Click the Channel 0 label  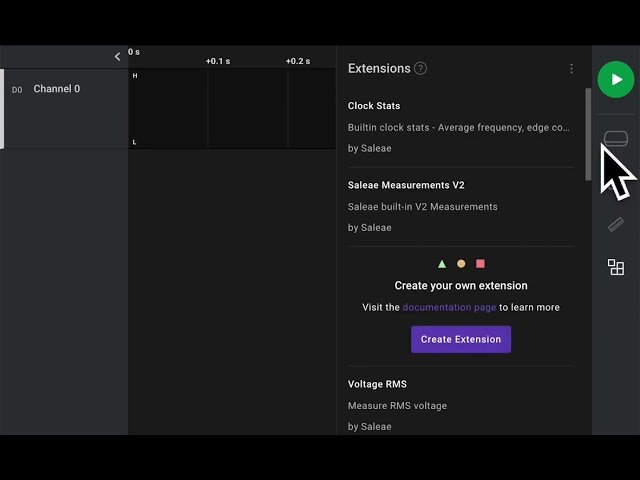pos(57,89)
